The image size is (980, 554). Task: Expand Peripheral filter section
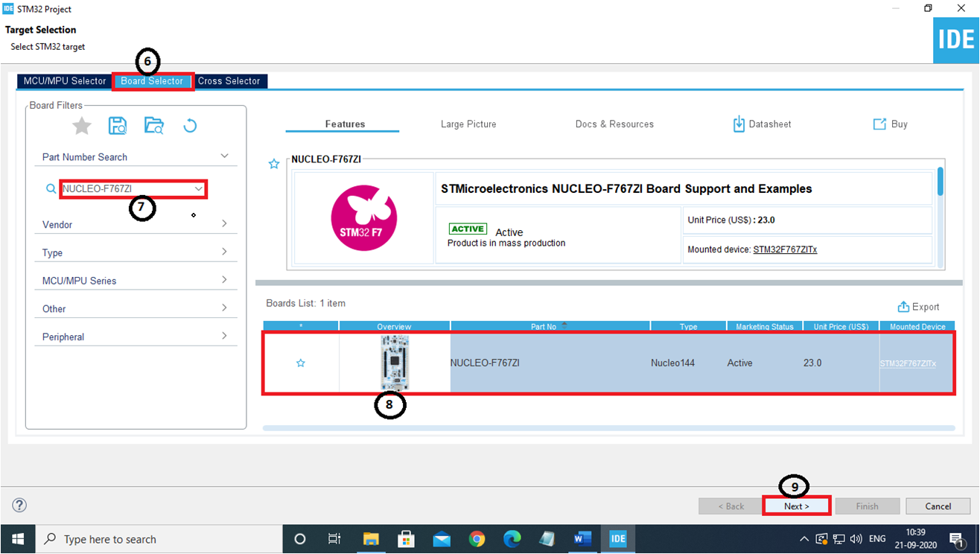point(224,336)
